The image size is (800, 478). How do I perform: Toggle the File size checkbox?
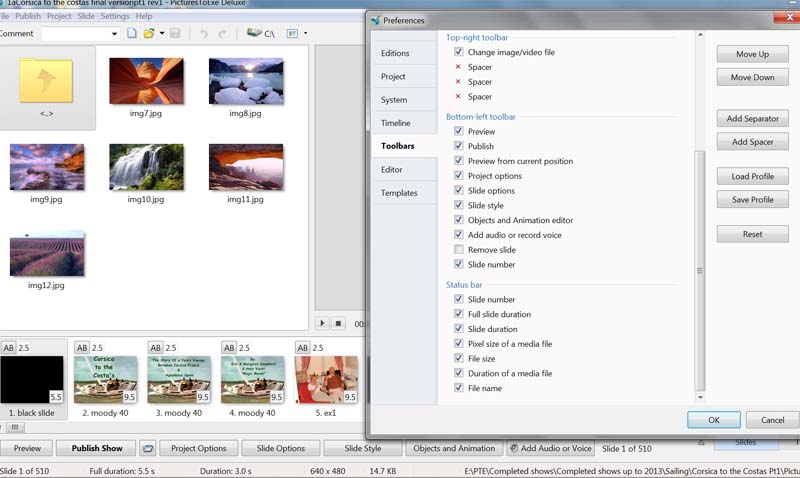click(x=459, y=358)
